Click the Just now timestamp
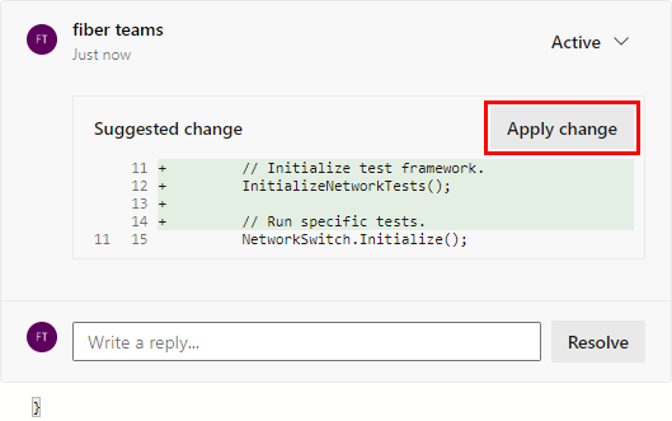The height and width of the screenshot is (421, 672). coord(102,55)
